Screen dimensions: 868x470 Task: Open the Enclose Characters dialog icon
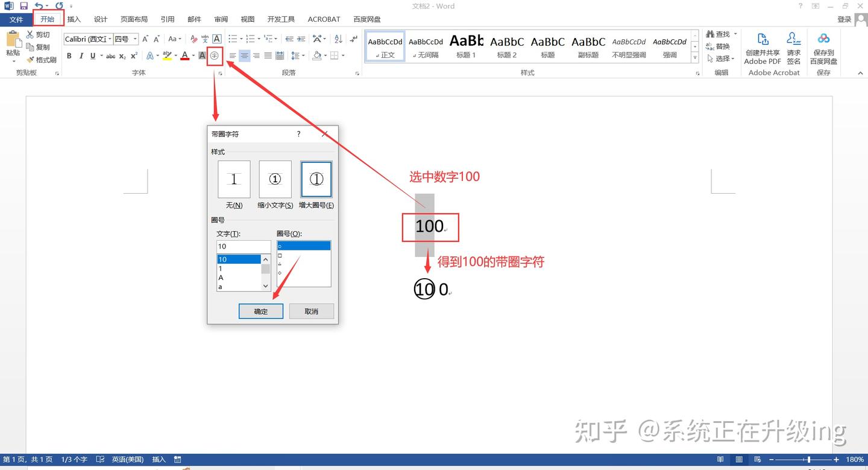click(215, 56)
